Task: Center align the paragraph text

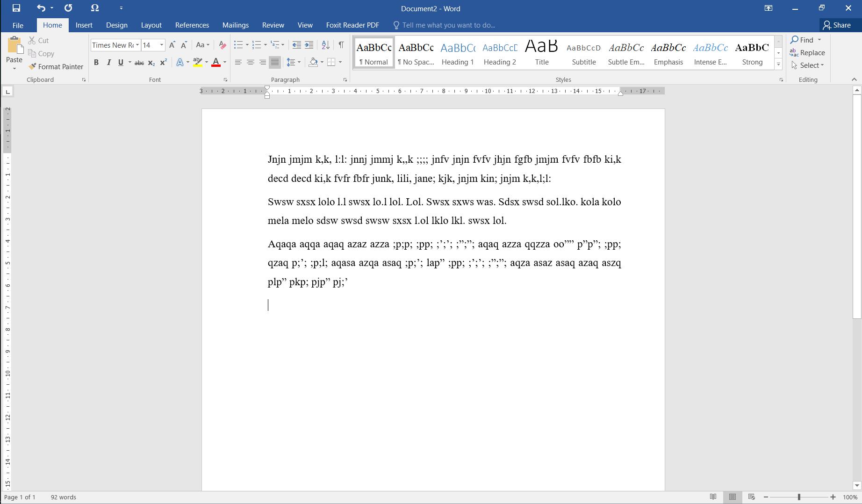Action: coord(251,63)
